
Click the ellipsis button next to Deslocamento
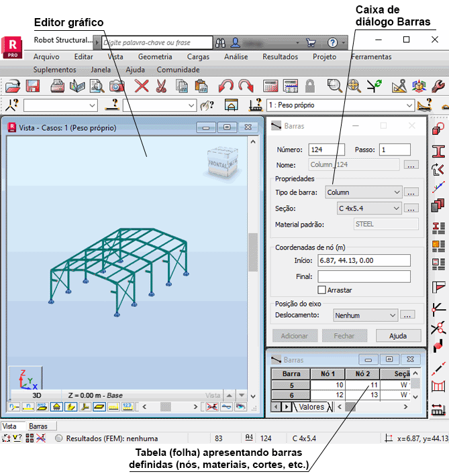pos(407,315)
